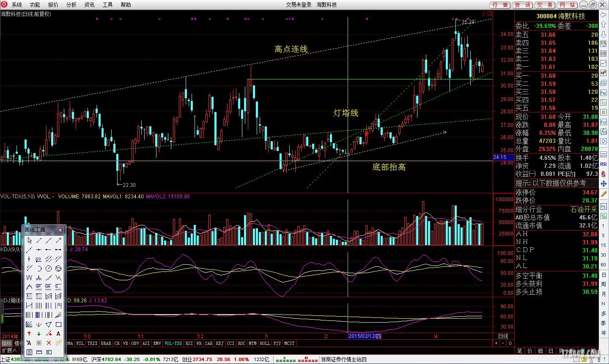Click the 资讯 button beside 行情

523,5
